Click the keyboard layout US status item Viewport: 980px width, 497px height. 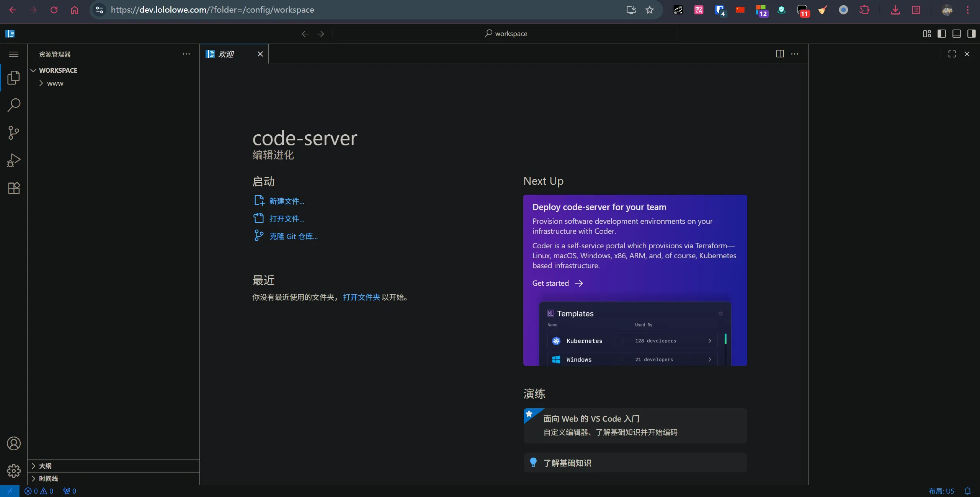(941, 491)
